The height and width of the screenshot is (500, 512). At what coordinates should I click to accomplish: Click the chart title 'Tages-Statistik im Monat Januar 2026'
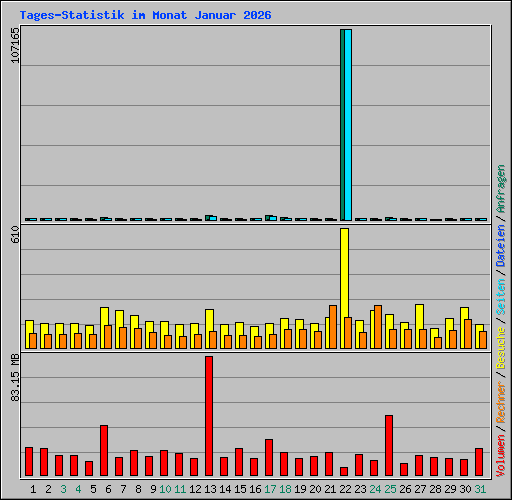pos(145,15)
